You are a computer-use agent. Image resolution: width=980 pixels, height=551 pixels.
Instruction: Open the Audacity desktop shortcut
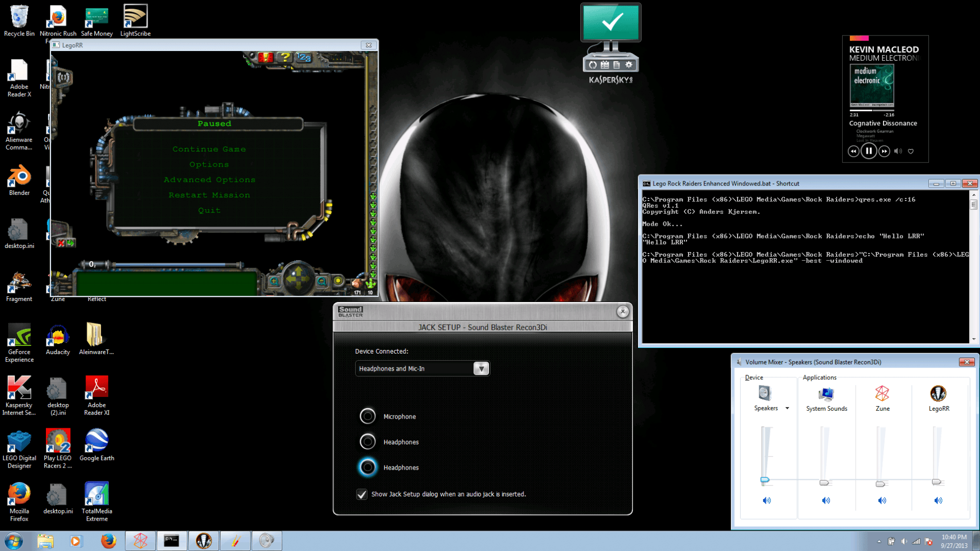58,340
